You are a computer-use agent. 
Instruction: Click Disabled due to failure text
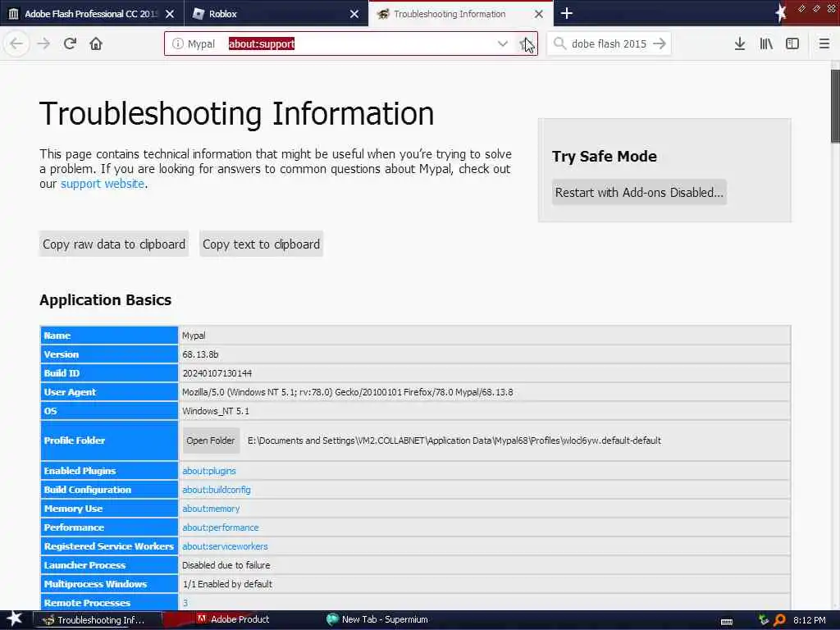(x=226, y=565)
